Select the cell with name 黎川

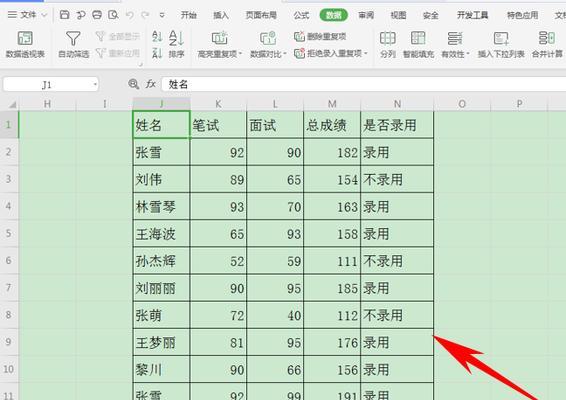pyautogui.click(x=161, y=369)
